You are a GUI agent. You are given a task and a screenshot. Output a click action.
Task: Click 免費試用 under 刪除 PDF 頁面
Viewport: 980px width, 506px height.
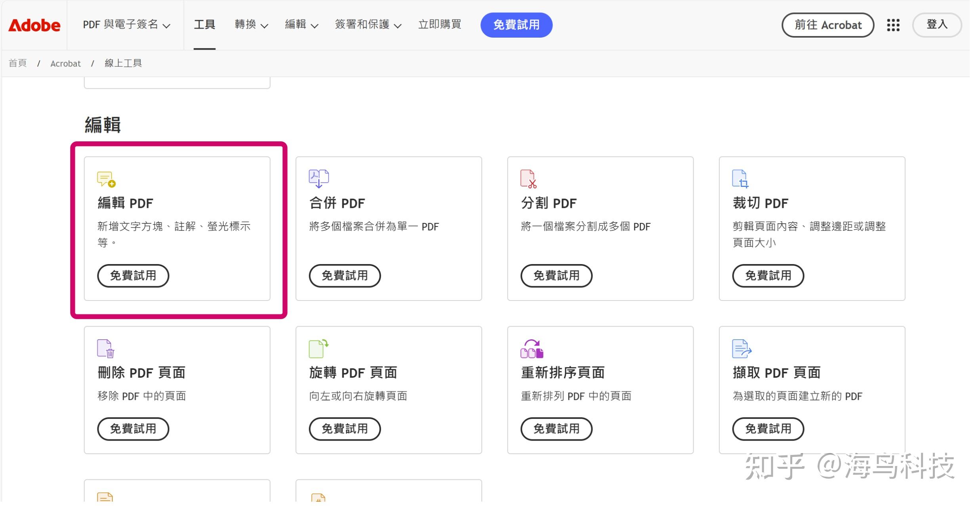point(133,429)
